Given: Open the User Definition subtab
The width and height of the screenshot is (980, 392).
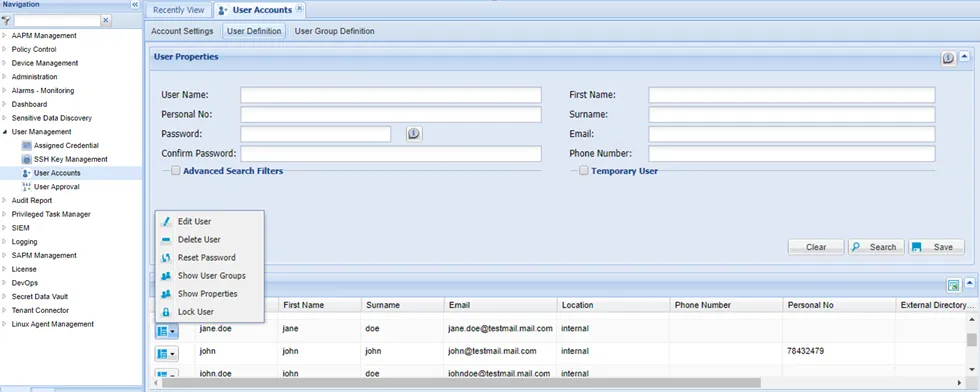Looking at the screenshot, I should click(x=254, y=31).
